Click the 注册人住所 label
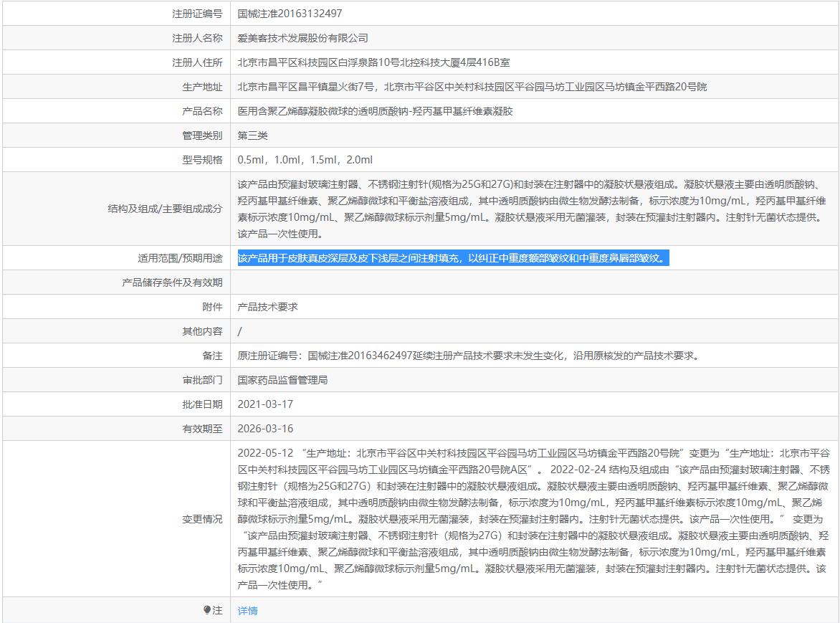Screen dimensions: 840x623 coord(197,62)
